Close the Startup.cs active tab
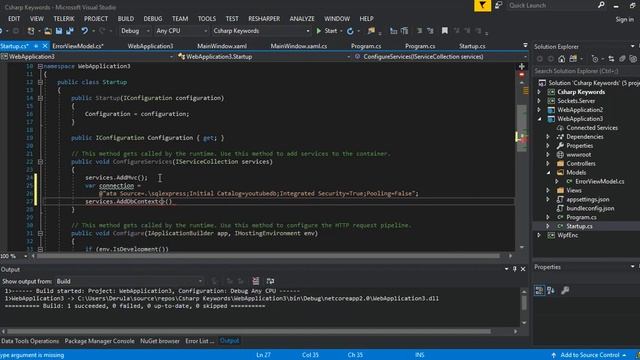 tap(45, 46)
